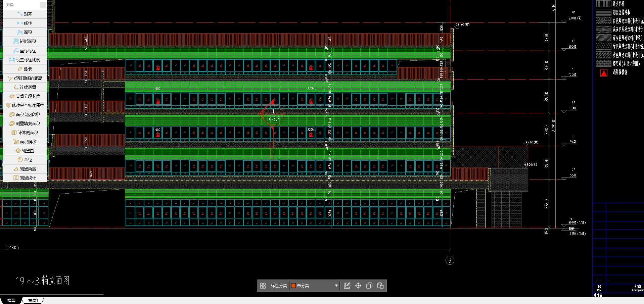Select the 面积 area tool
The height and width of the screenshot is (304, 644).
coord(25,32)
